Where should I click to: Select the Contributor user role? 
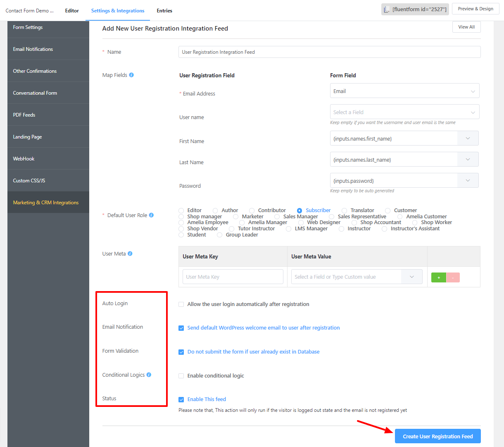(252, 210)
